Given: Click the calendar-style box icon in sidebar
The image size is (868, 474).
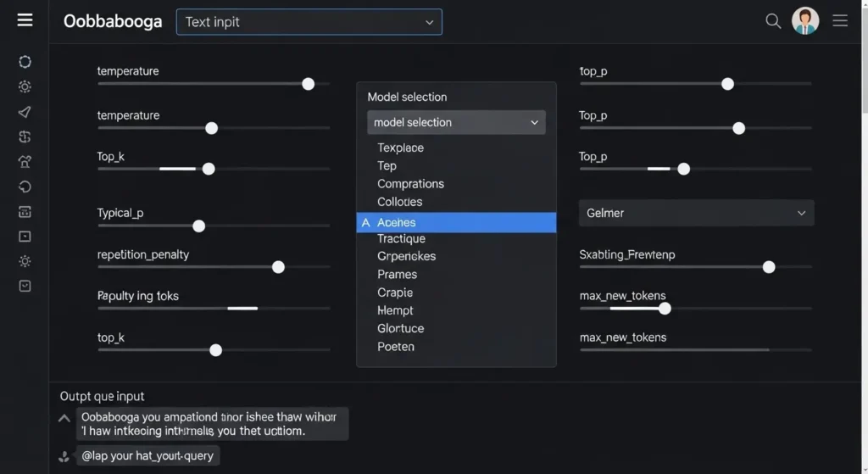Looking at the screenshot, I should (x=25, y=211).
